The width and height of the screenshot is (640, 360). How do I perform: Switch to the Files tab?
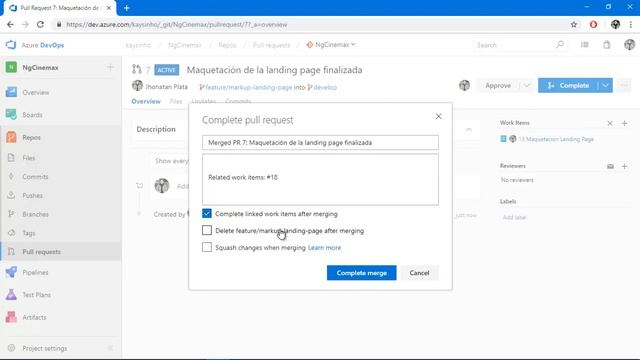[x=176, y=101]
